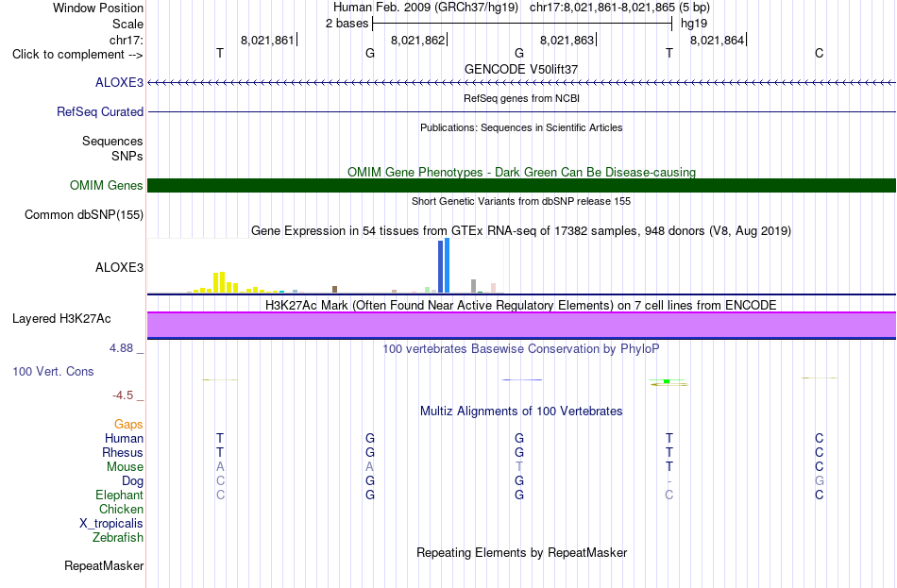Complement base C in the top sequence row
Screen dimensions: 897x588
coord(820,53)
